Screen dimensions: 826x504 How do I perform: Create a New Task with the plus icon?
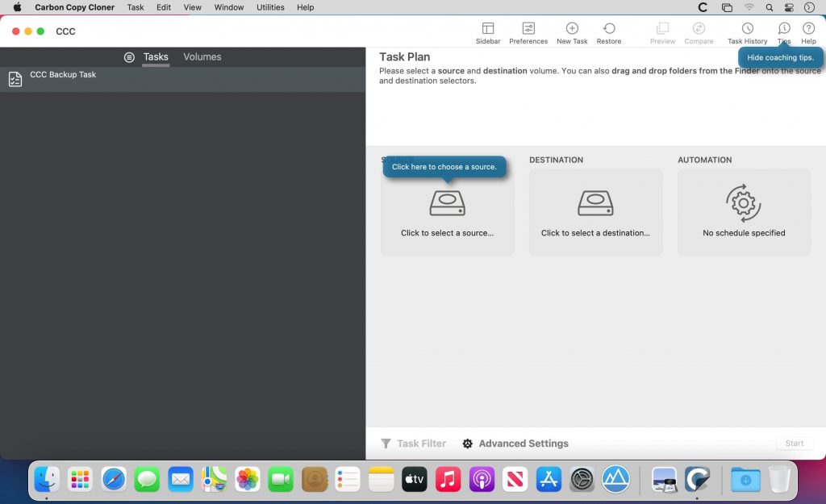point(572,31)
